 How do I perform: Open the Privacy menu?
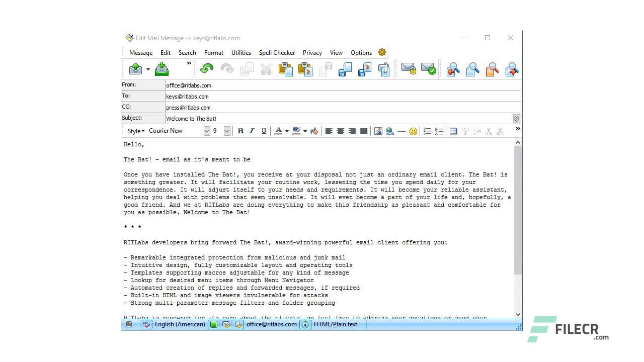[x=312, y=52]
